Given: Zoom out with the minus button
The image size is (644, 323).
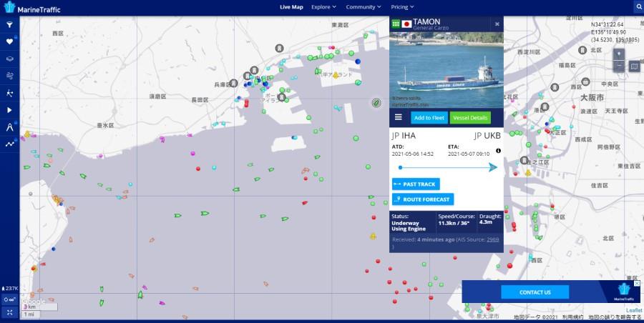Looking at the screenshot, I should point(619,66).
